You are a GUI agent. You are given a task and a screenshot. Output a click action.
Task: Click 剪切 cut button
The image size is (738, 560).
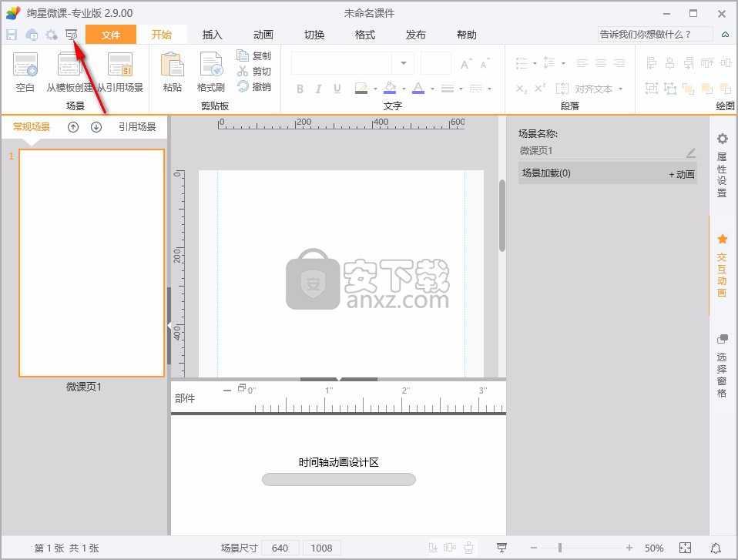tap(254, 71)
